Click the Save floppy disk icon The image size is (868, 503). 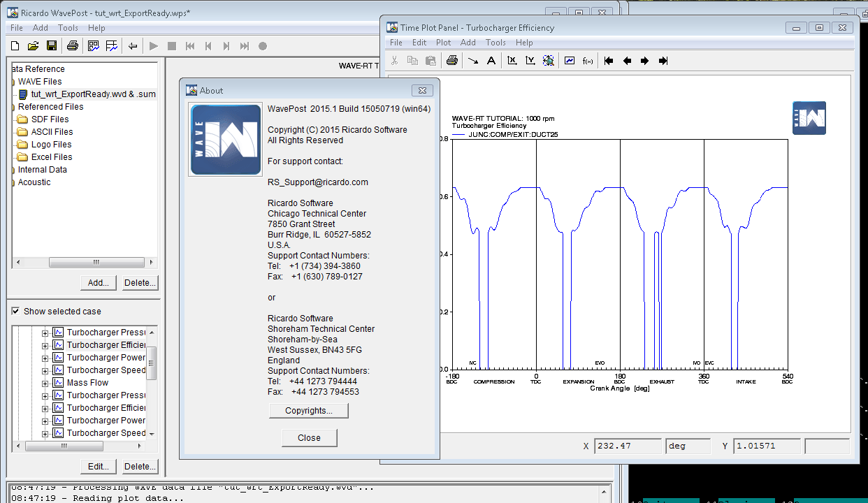coord(51,46)
